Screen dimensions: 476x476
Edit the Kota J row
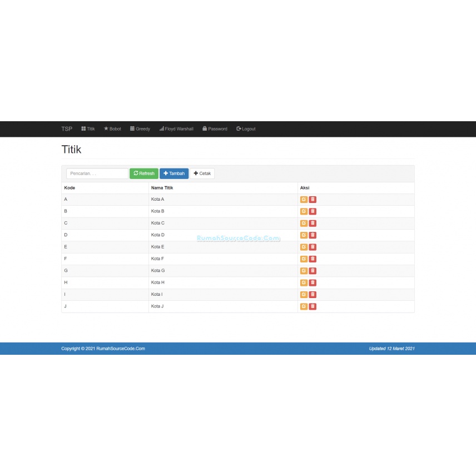tap(304, 306)
